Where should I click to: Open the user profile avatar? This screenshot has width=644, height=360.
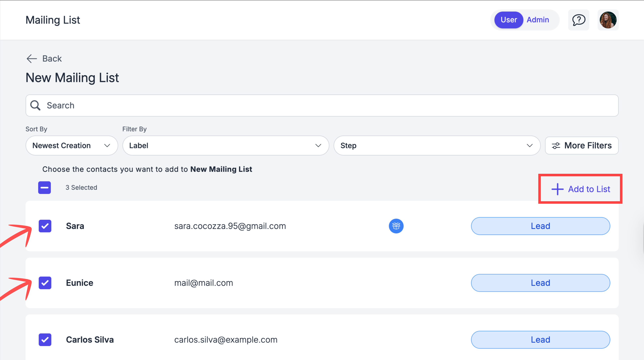click(608, 20)
